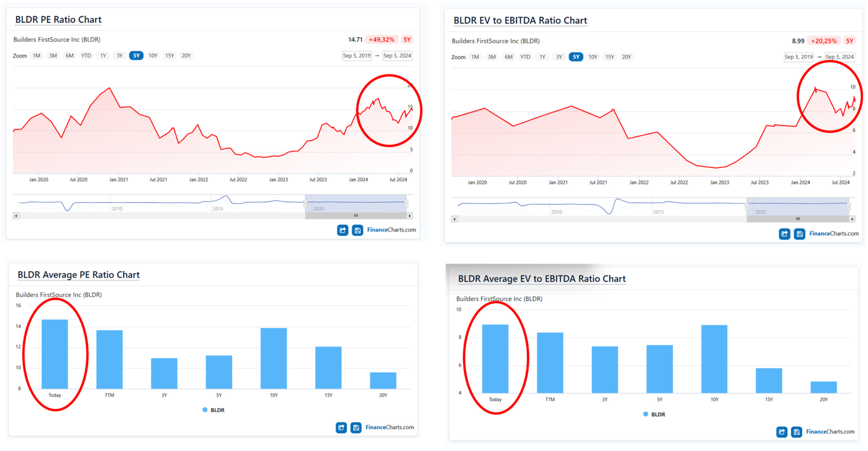Screen dimensions: 868x451
Task: Open BLDR Average EV to EBITDA Ratio Chart title
Action: [x=542, y=279]
